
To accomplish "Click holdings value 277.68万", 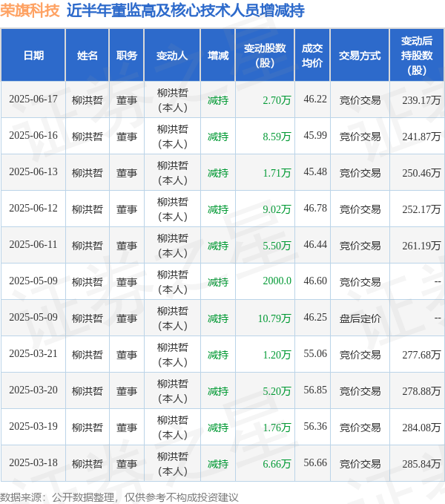I will (x=421, y=355).
